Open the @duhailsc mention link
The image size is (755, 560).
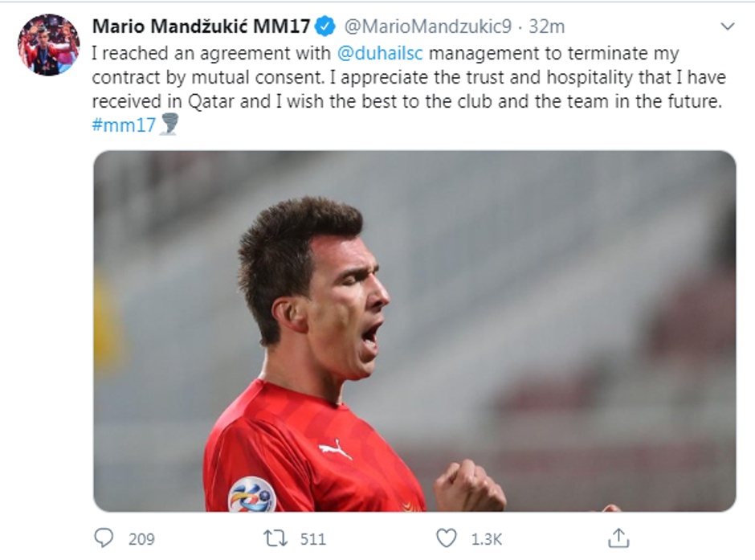click(x=380, y=53)
